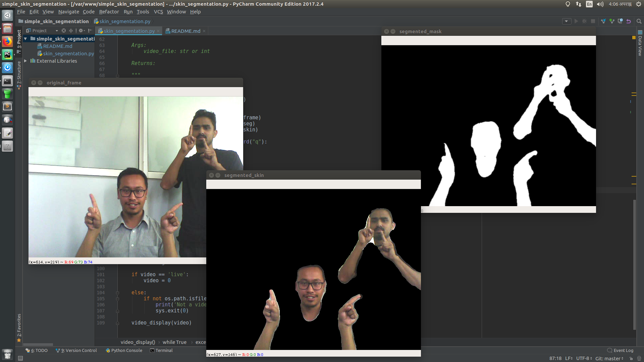Collapse the simple_skin_segmentation project folder

[25, 39]
